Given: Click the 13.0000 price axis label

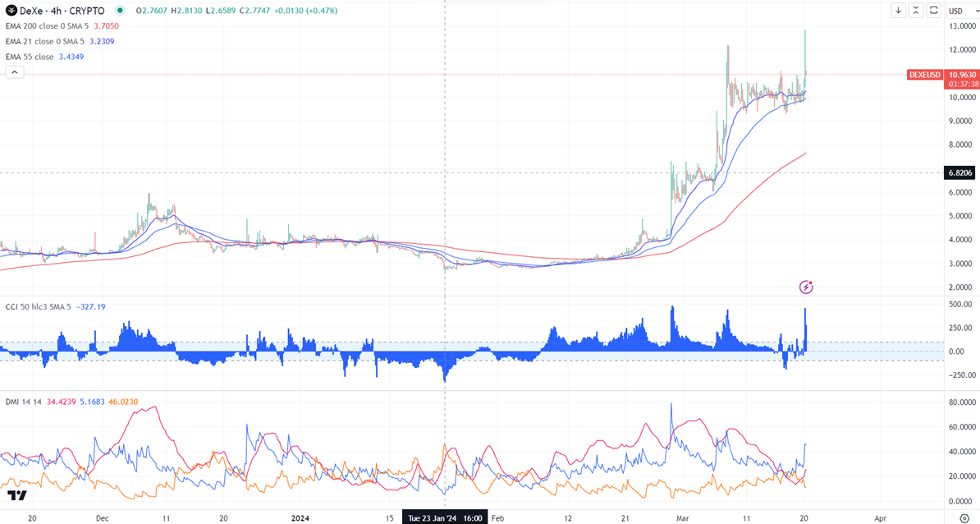Looking at the screenshot, I should click(x=962, y=26).
